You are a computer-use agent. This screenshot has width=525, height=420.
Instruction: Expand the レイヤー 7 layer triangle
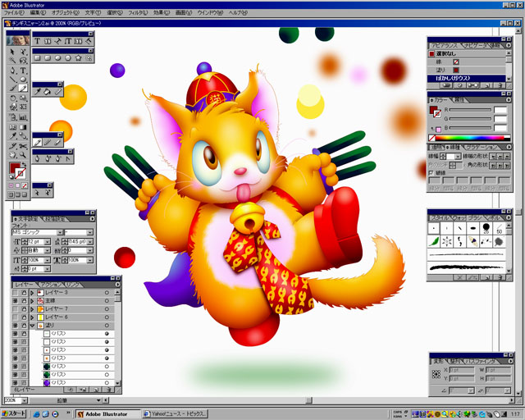click(33, 308)
